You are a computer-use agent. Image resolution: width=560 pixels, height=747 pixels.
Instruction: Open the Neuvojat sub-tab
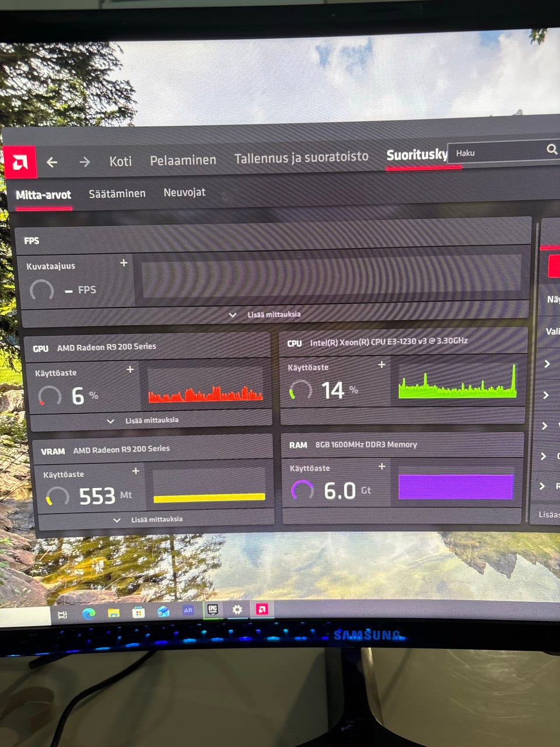(184, 192)
